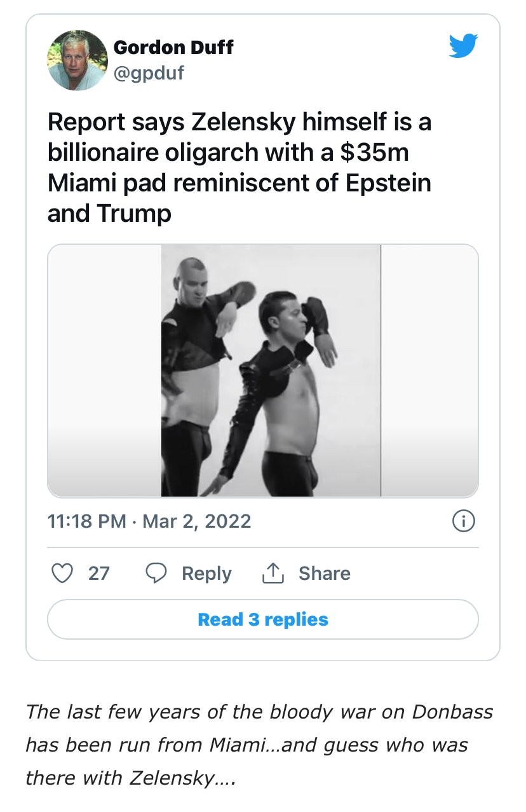This screenshot has width=526, height=812.
Task: Click the "Share" text label
Action: point(324,574)
